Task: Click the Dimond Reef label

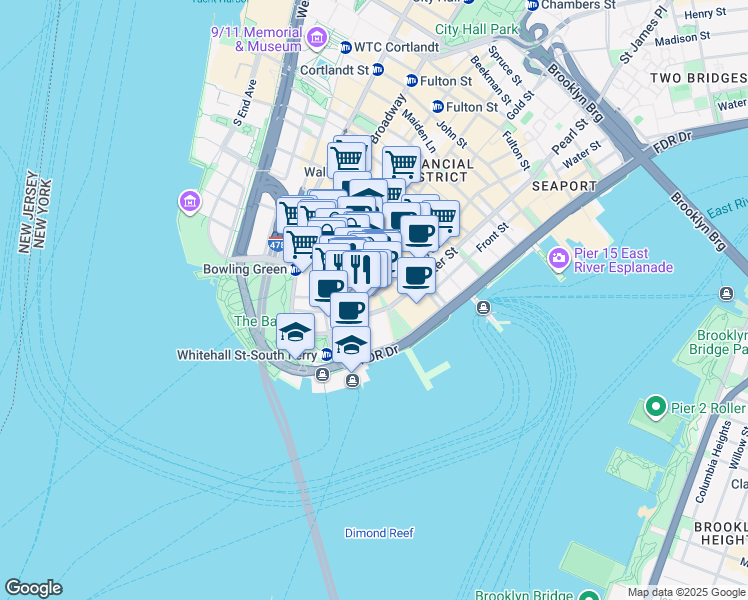Action: [379, 533]
